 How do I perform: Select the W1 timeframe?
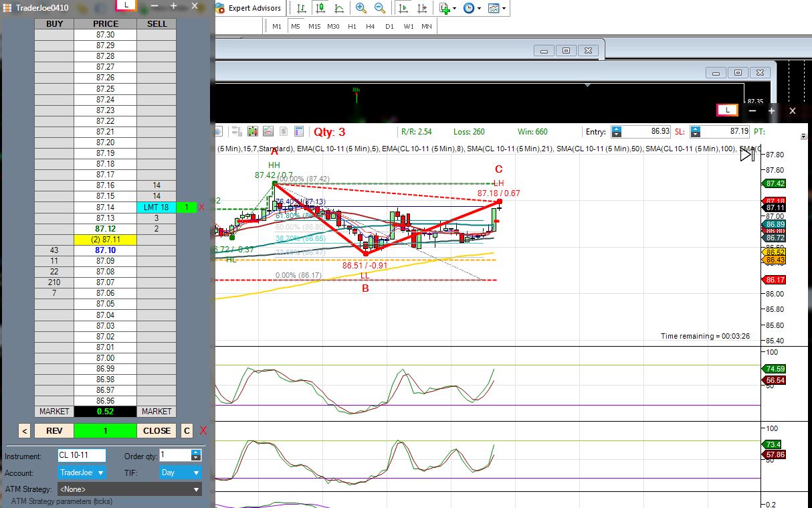408,26
